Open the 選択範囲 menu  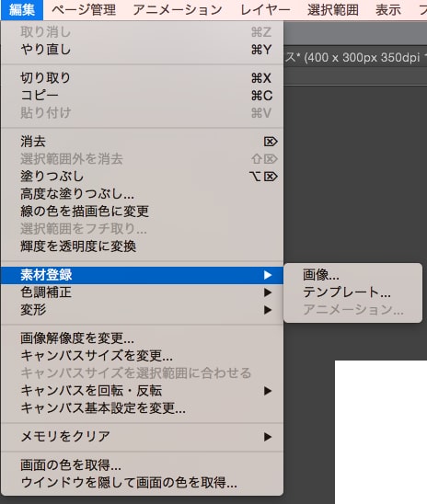(333, 9)
